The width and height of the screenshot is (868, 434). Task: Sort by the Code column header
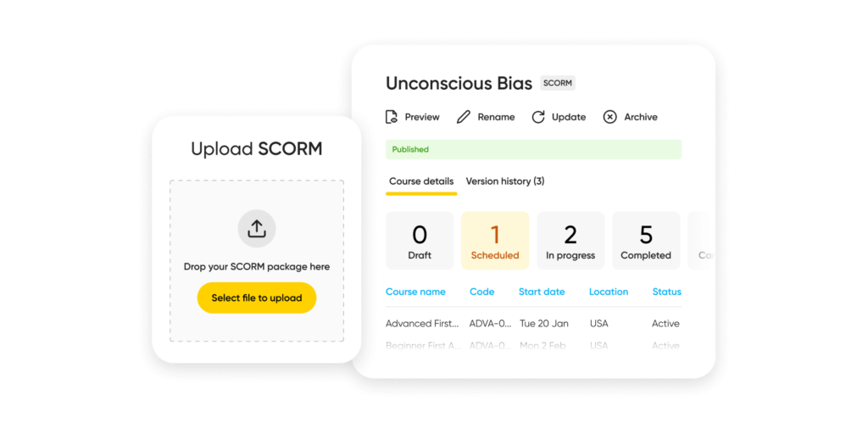pyautogui.click(x=481, y=292)
